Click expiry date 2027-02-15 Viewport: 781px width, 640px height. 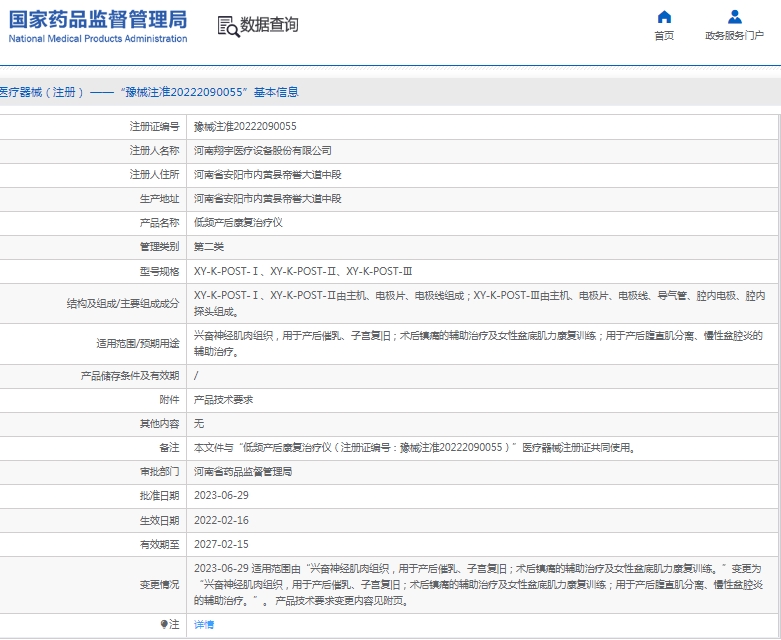pos(221,544)
